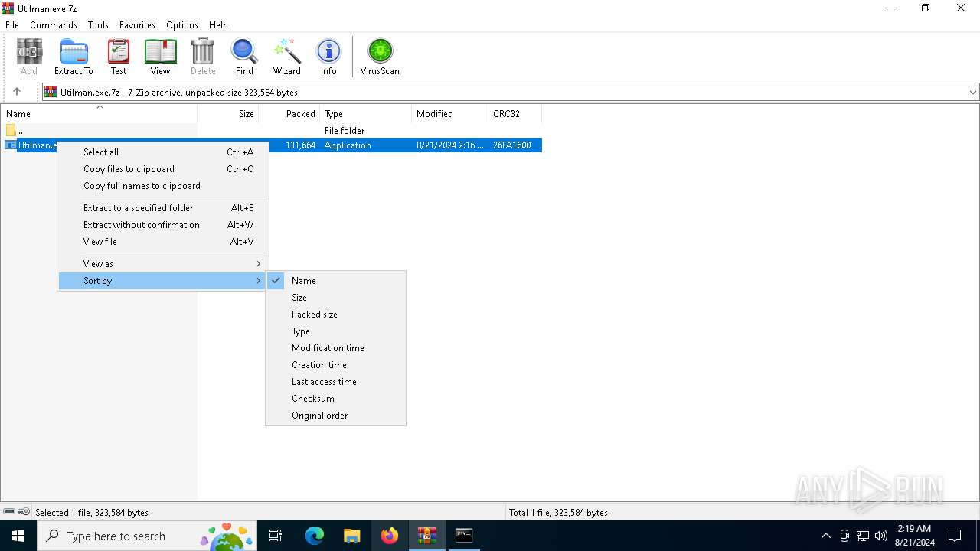Click the taskbar search box

pos(146,536)
